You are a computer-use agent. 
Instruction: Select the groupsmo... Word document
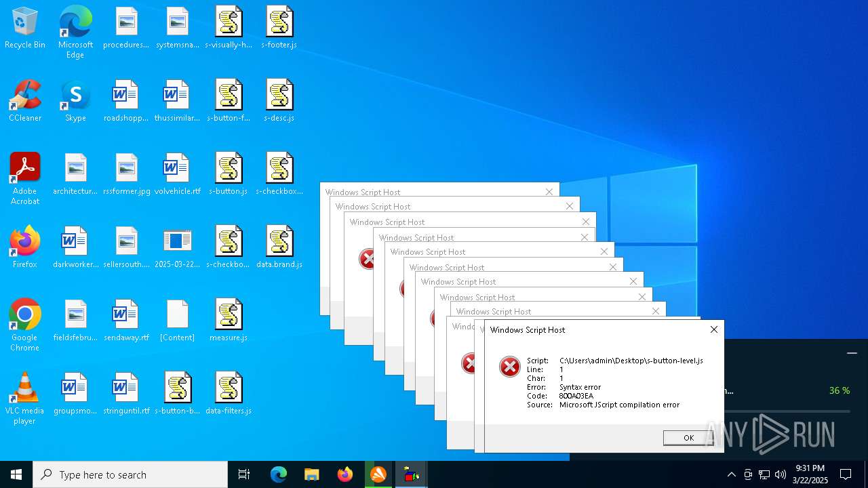[75, 394]
